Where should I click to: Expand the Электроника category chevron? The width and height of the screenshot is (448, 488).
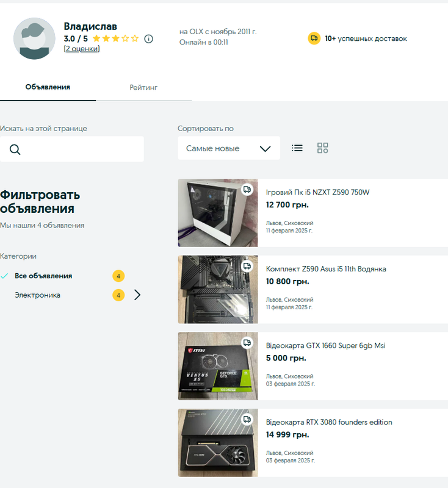coord(137,295)
